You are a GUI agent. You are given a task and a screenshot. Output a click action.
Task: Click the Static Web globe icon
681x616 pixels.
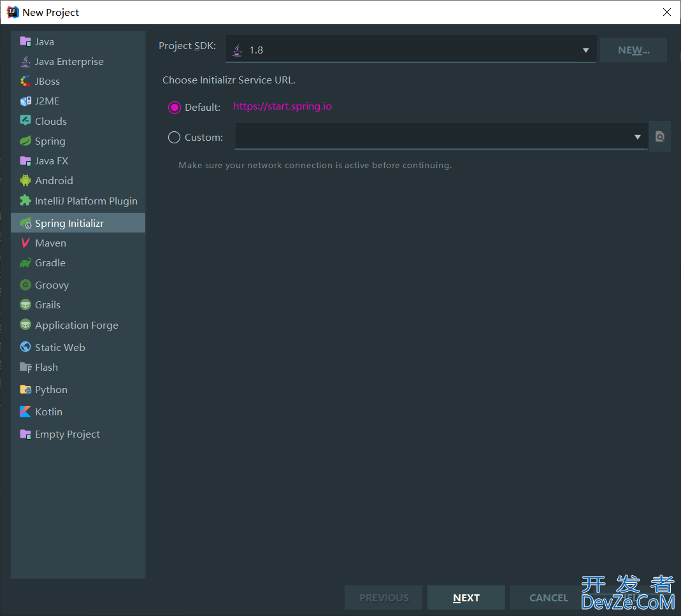pos(25,347)
